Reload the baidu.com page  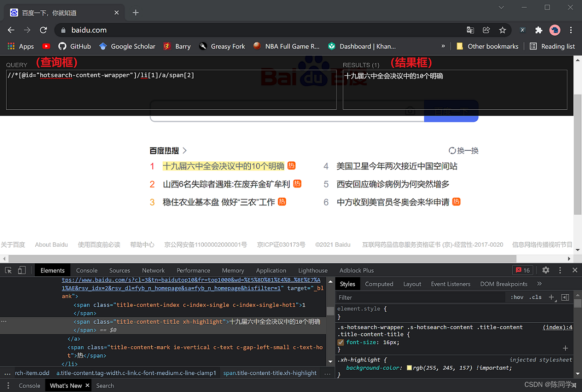pyautogui.click(x=43, y=30)
